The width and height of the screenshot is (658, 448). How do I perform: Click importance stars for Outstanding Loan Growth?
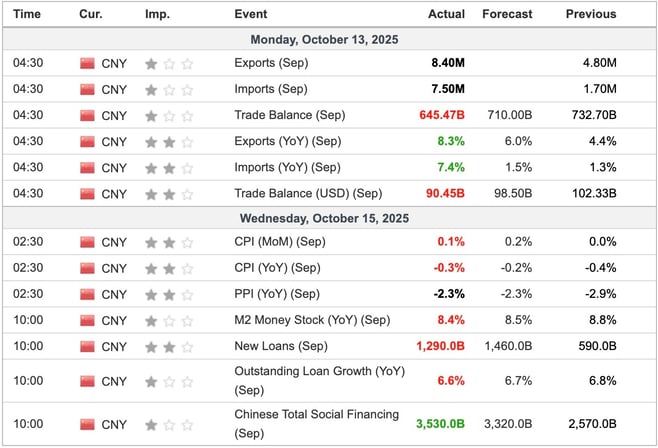(x=169, y=380)
